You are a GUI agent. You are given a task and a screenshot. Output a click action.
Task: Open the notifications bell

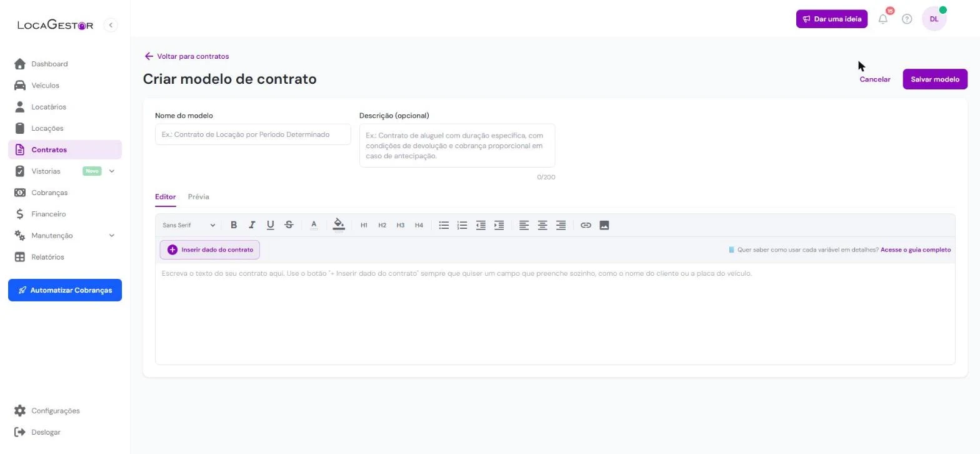click(x=883, y=19)
